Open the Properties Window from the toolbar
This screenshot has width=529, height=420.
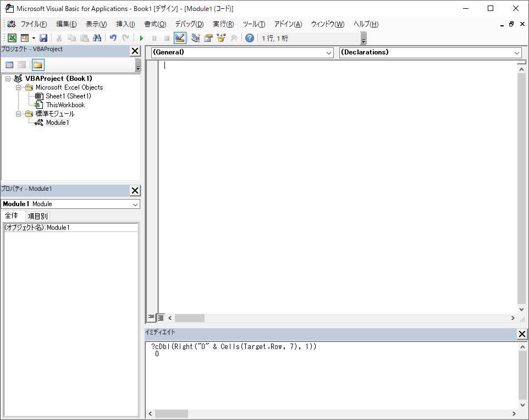208,38
